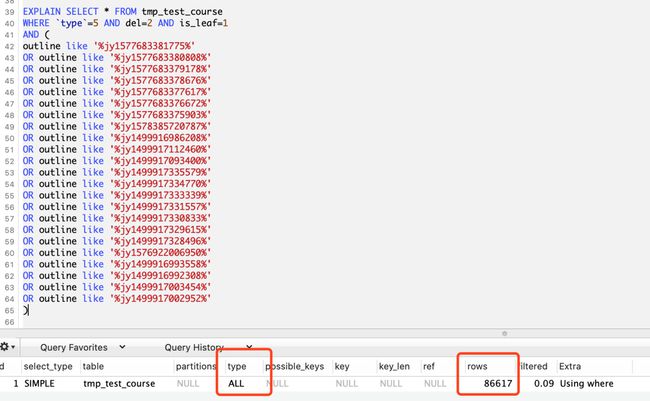The width and height of the screenshot is (650, 401).
Task: Select the NULL value under ref
Action: (435, 384)
